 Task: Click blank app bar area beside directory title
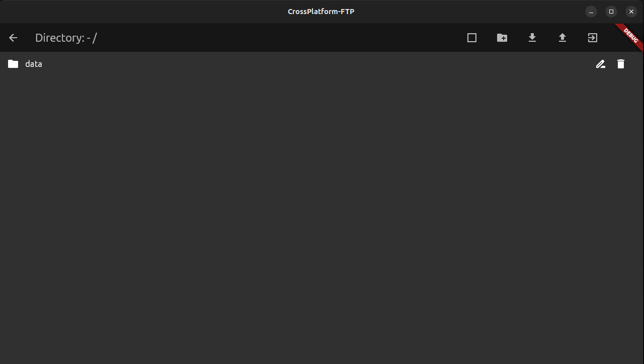[x=277, y=38]
